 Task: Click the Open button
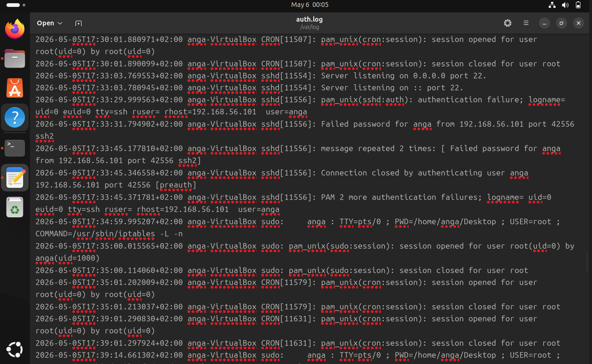coord(46,23)
